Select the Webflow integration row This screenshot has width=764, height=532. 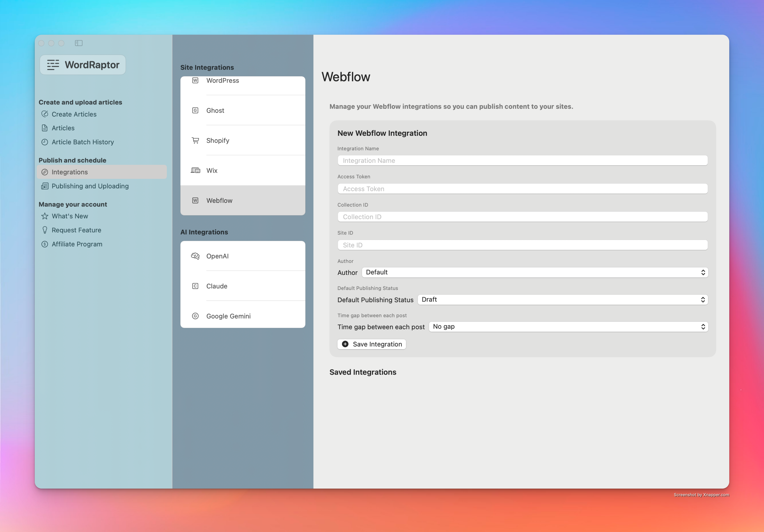click(243, 201)
